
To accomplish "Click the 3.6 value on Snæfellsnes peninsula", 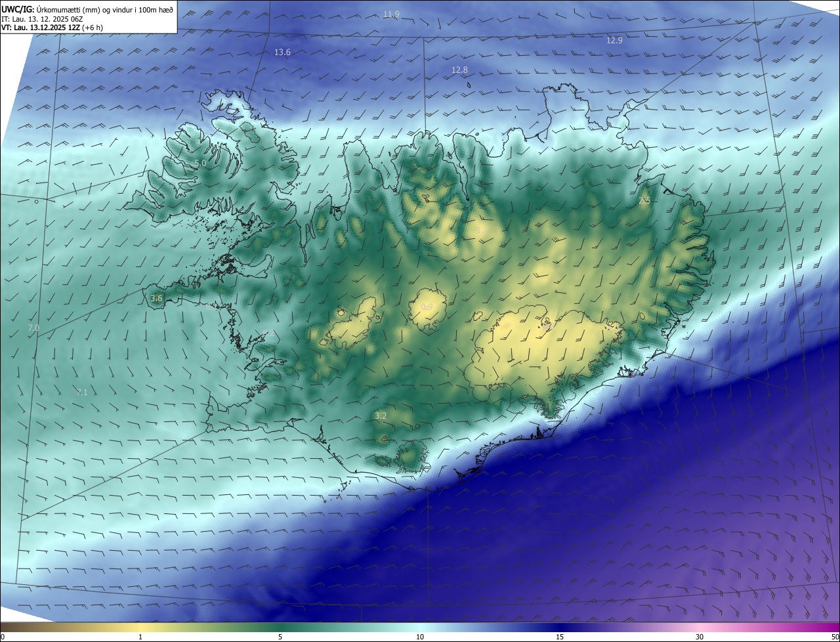I will pyautogui.click(x=156, y=298).
